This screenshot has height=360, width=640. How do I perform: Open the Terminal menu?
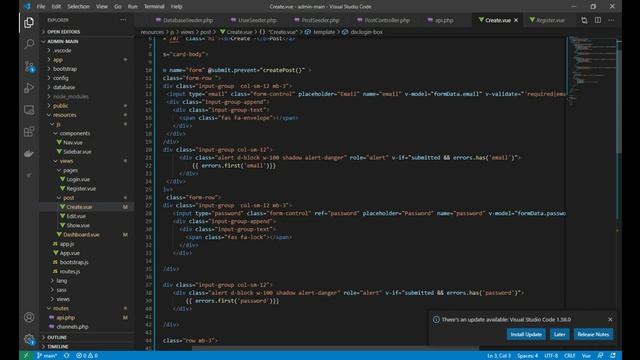(x=154, y=7)
